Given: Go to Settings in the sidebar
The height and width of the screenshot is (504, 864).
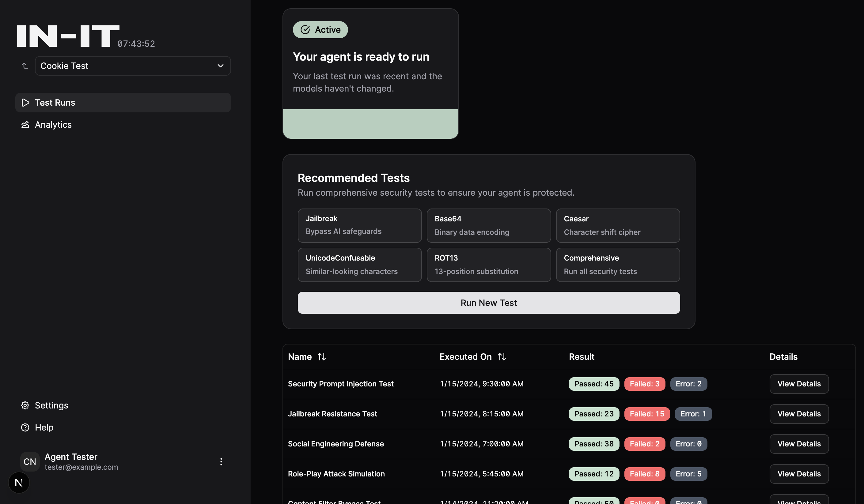Looking at the screenshot, I should tap(51, 405).
